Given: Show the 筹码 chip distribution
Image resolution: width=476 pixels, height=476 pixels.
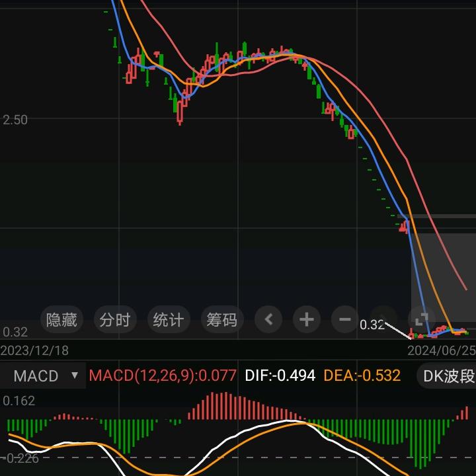Looking at the screenshot, I should (221, 320).
